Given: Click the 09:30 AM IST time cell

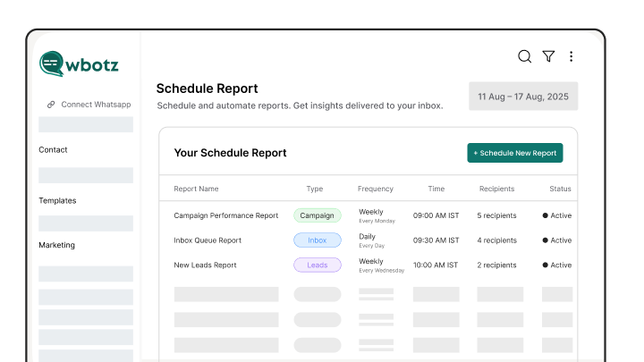Looking at the screenshot, I should coord(436,240).
